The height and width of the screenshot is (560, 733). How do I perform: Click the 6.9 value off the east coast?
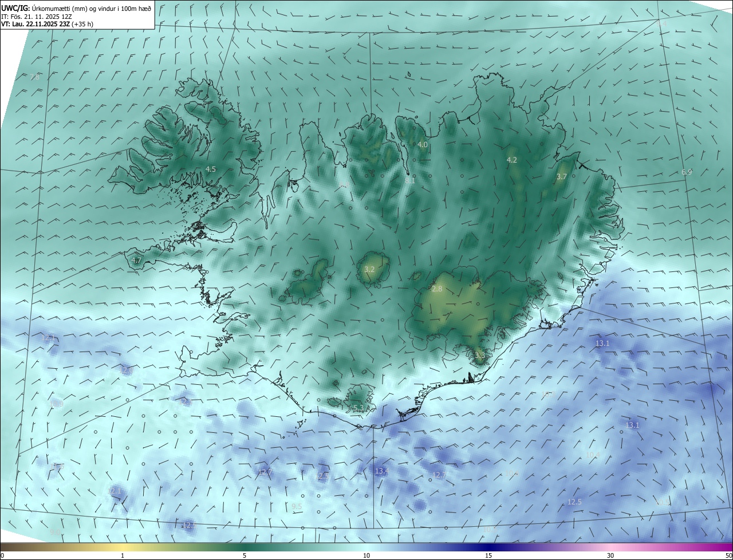point(687,172)
